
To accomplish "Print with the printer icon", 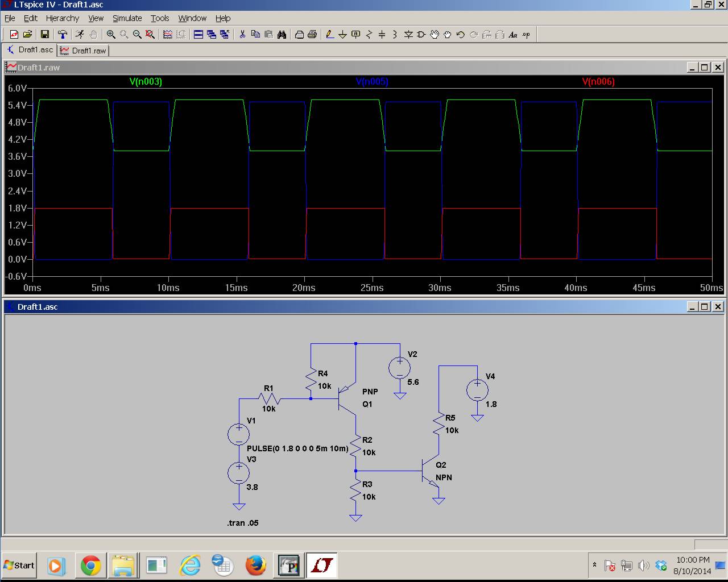I will 312,35.
